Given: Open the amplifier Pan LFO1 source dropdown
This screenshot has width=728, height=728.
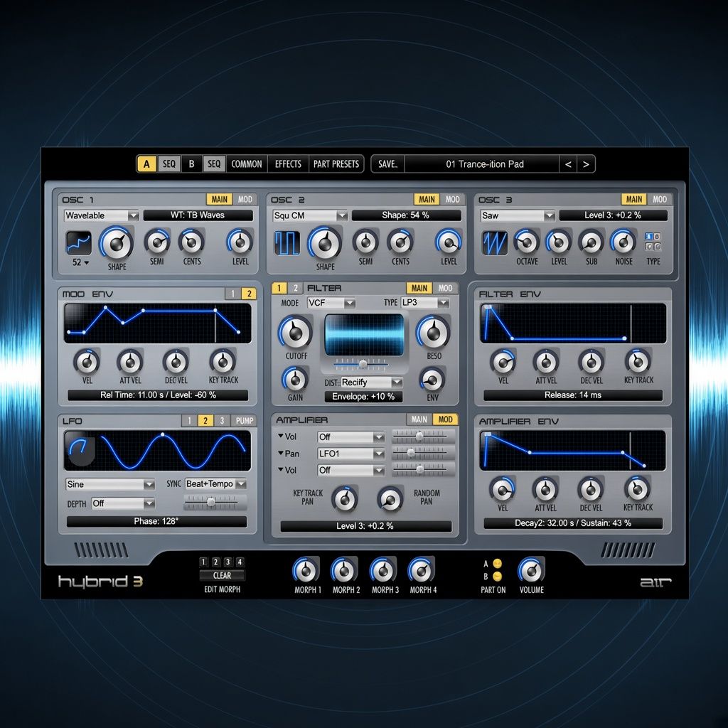Looking at the screenshot, I should pos(351,454).
